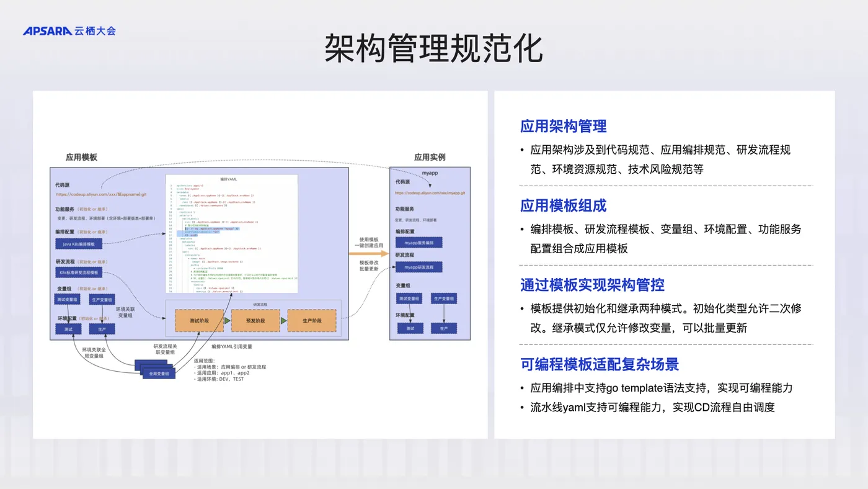
Task: Click the 适用环境: DEV、TEST line
Action: pyautogui.click(x=219, y=379)
